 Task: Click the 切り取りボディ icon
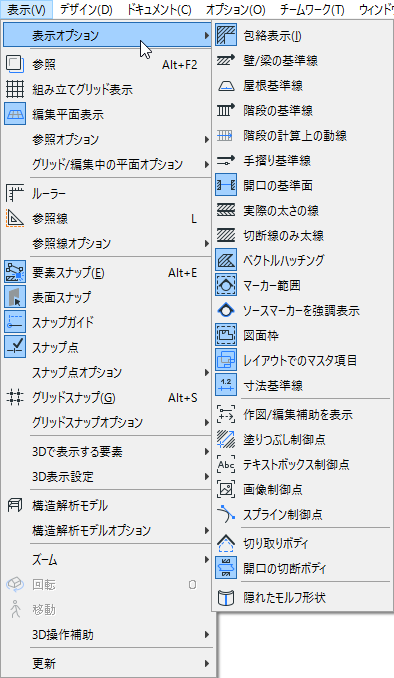[226, 544]
